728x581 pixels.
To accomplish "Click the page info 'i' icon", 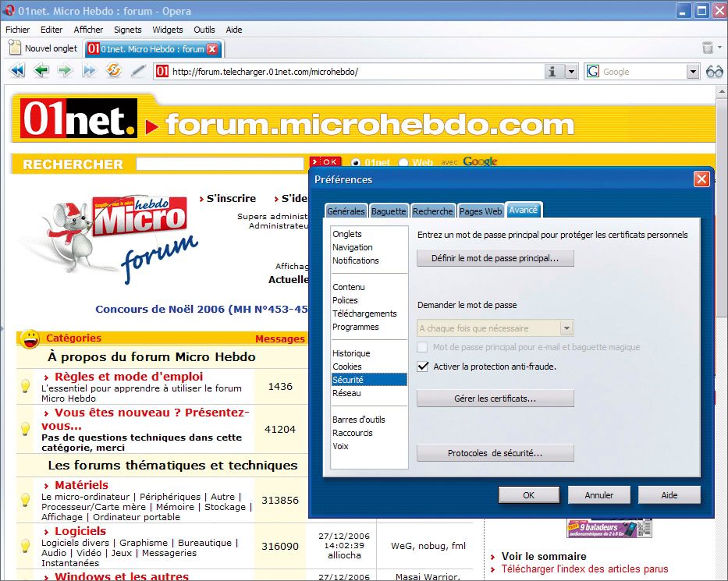I will (x=553, y=72).
